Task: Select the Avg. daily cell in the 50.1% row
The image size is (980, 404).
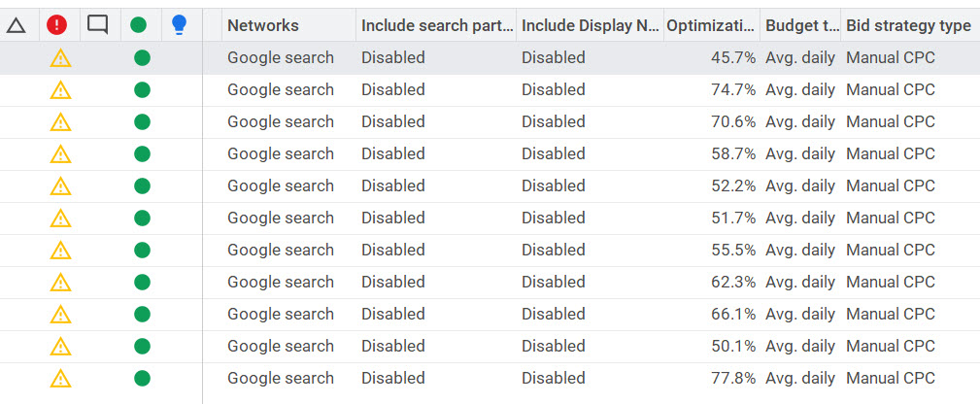Action: pos(800,347)
